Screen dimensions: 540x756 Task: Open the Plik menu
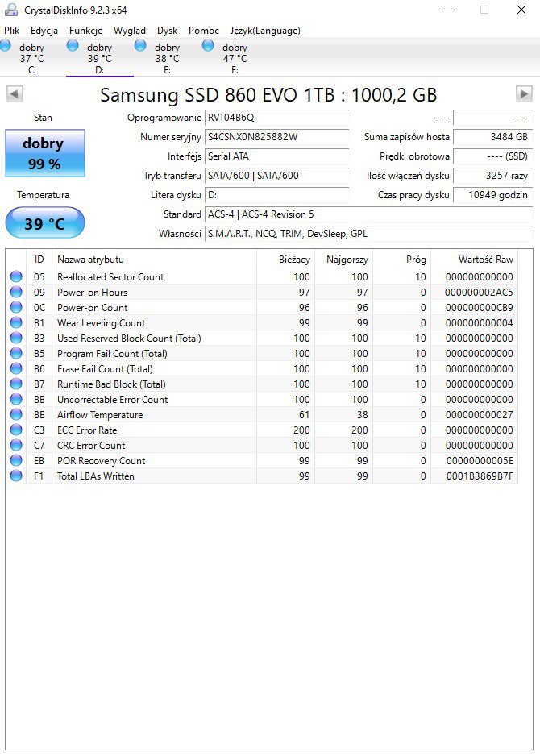click(x=11, y=31)
